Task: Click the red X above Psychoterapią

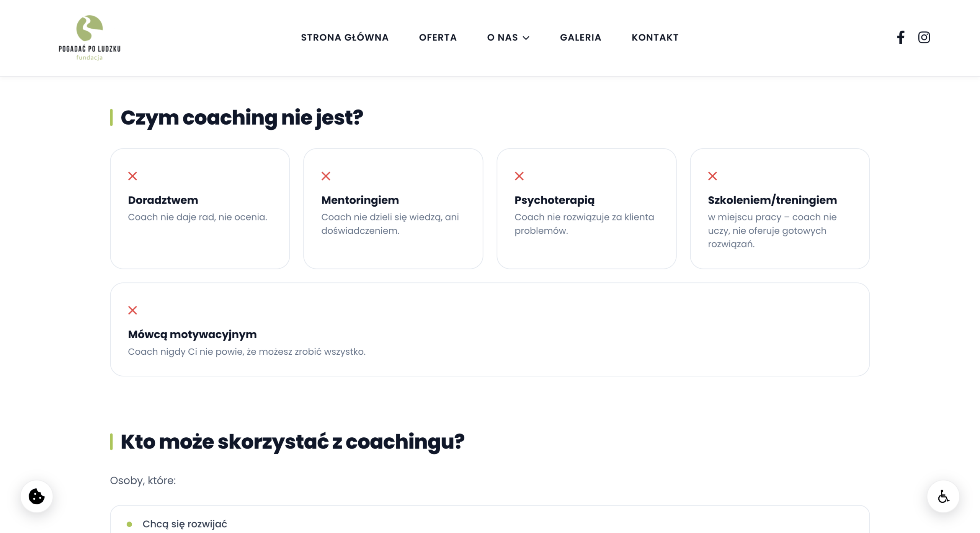Action: click(519, 176)
